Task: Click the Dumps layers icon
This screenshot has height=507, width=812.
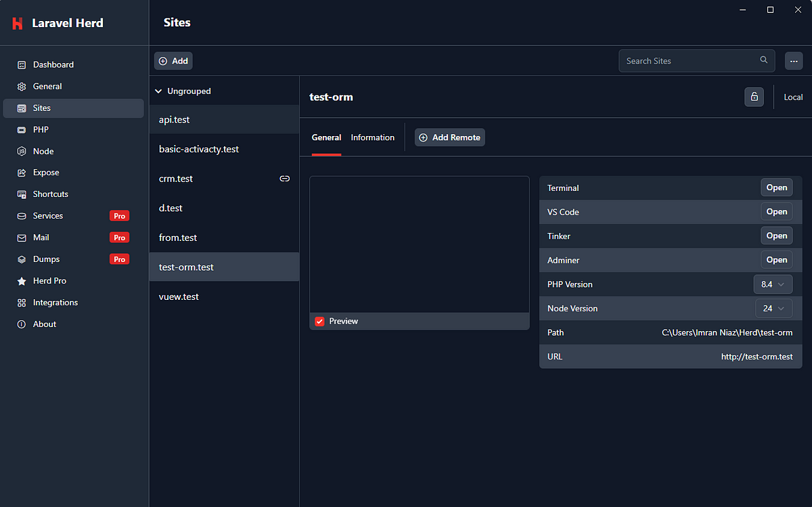Action: pyautogui.click(x=22, y=259)
